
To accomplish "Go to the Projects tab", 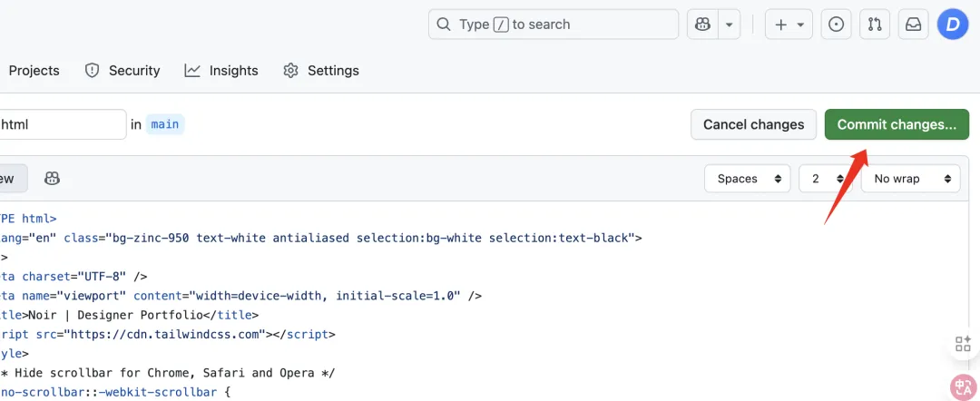I will [34, 71].
